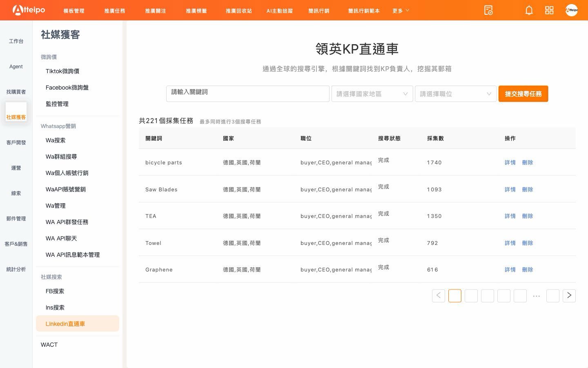Click the 提交搜尋任務 button
The height and width of the screenshot is (368, 588).
coord(523,94)
